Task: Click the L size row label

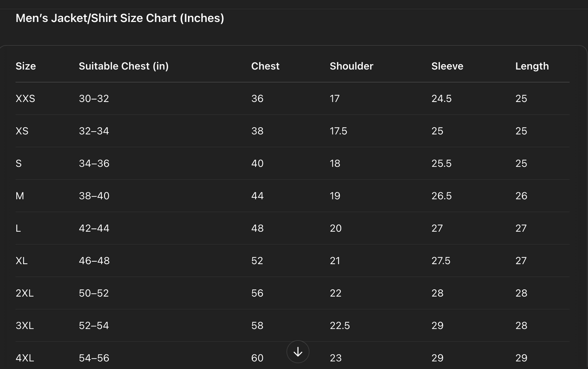Action: point(18,228)
